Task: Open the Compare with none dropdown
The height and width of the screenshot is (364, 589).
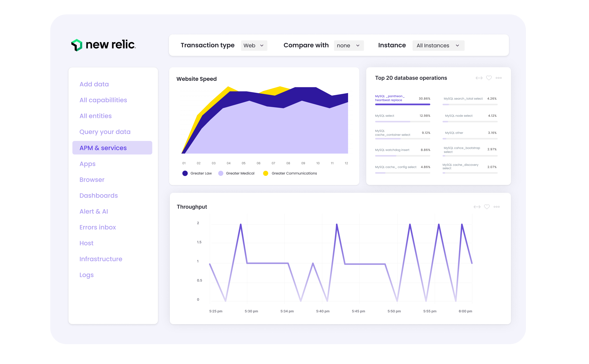Action: 348,46
